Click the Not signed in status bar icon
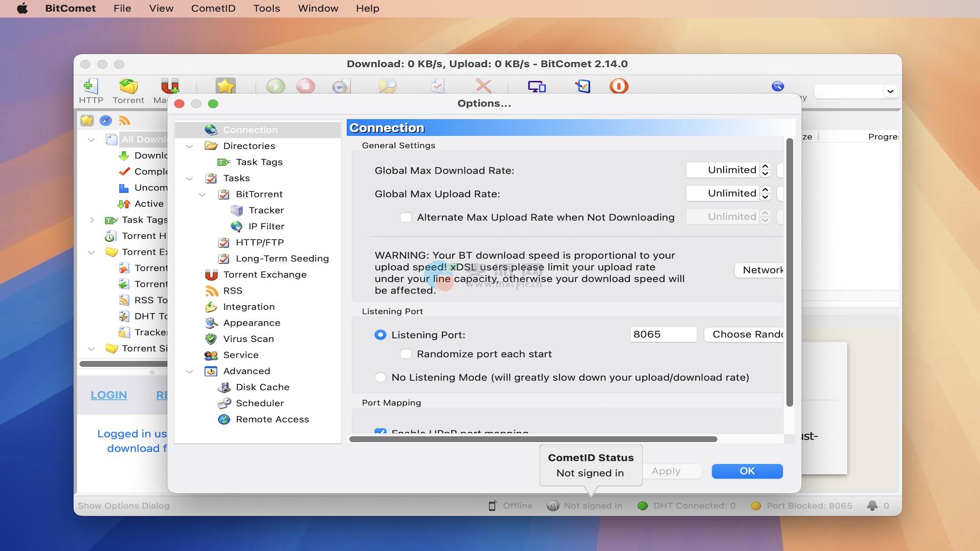The image size is (980, 551). (553, 506)
